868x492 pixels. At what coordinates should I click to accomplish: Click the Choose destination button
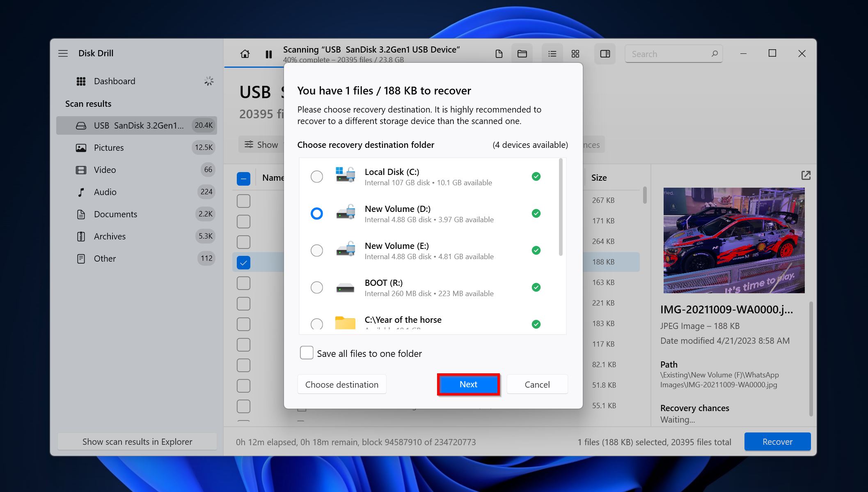[x=341, y=384]
